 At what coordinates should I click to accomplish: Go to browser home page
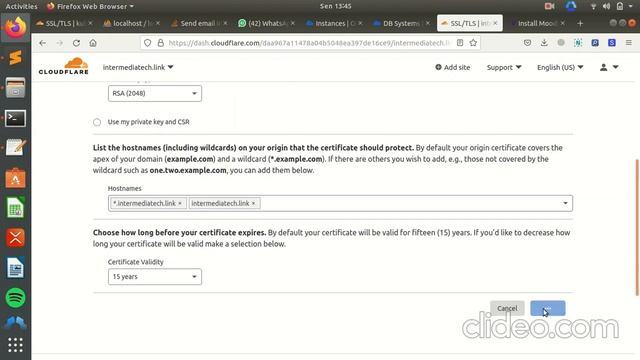[x=93, y=43]
